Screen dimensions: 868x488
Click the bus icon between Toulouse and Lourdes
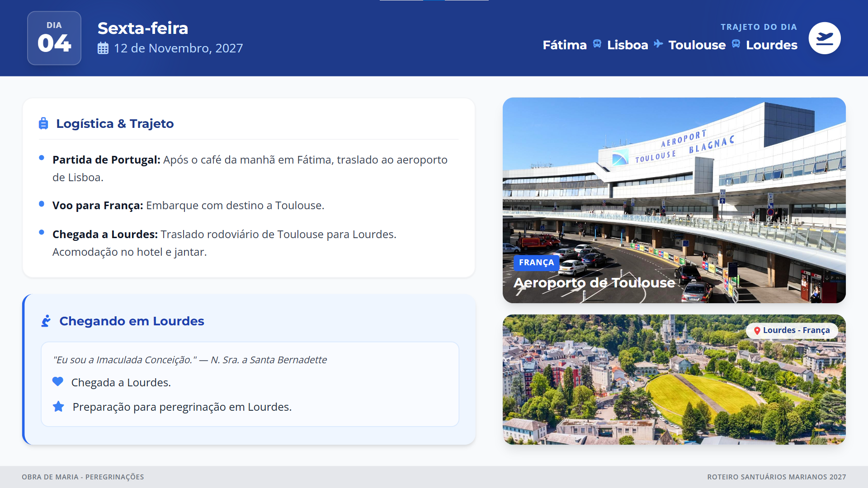736,44
